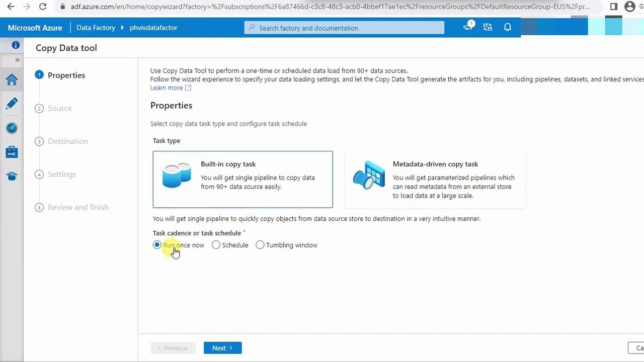
Task: Go to the Destination wizard step
Action: [62, 141]
